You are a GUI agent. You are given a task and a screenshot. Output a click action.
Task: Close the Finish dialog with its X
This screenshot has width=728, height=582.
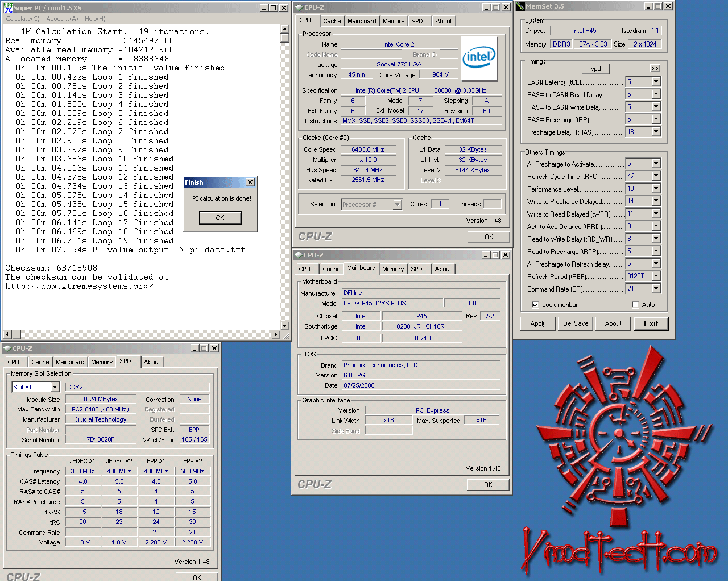(x=250, y=182)
